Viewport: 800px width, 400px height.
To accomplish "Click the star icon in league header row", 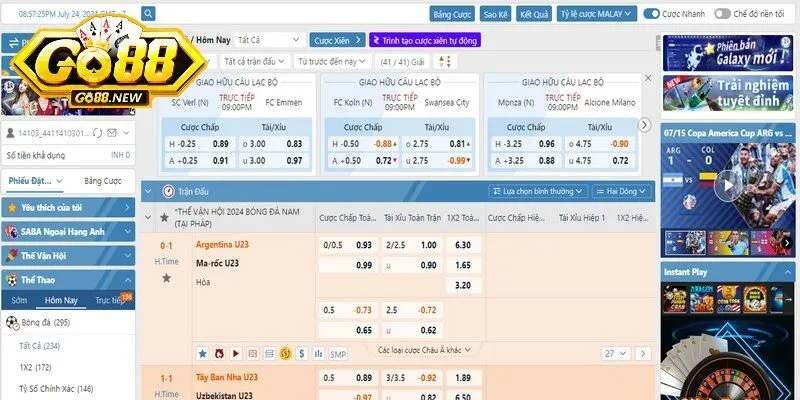I will [x=165, y=217].
